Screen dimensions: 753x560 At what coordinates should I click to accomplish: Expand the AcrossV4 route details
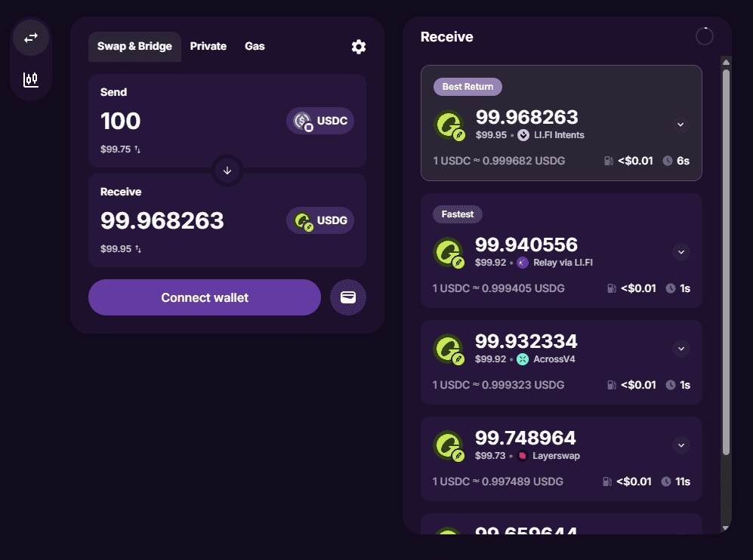point(681,349)
